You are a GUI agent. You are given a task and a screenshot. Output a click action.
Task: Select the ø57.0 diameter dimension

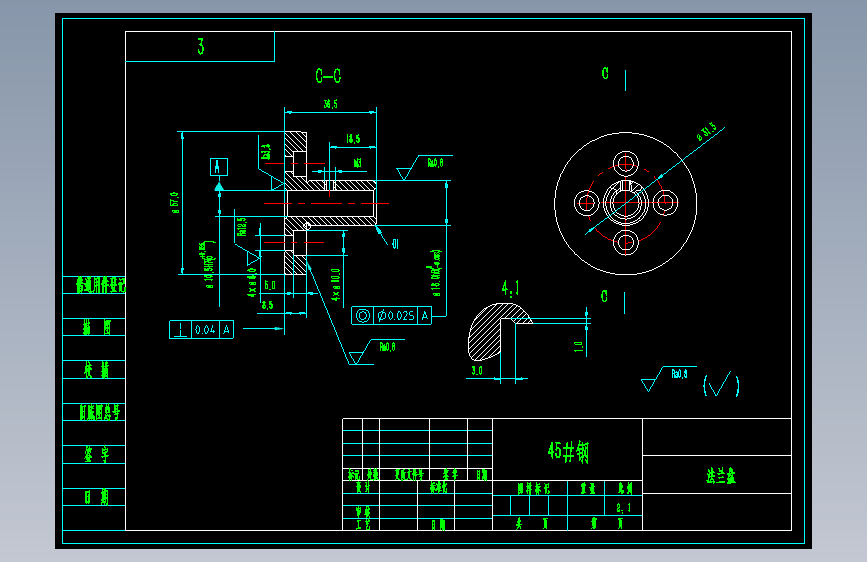tap(175, 203)
